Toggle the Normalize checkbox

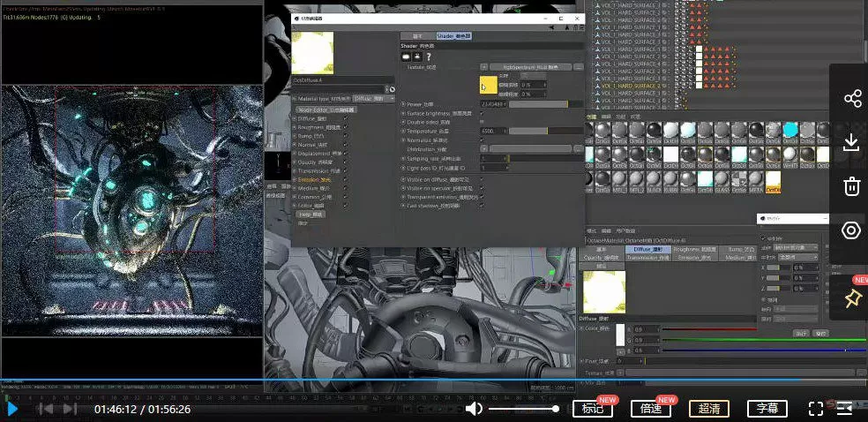pos(482,140)
